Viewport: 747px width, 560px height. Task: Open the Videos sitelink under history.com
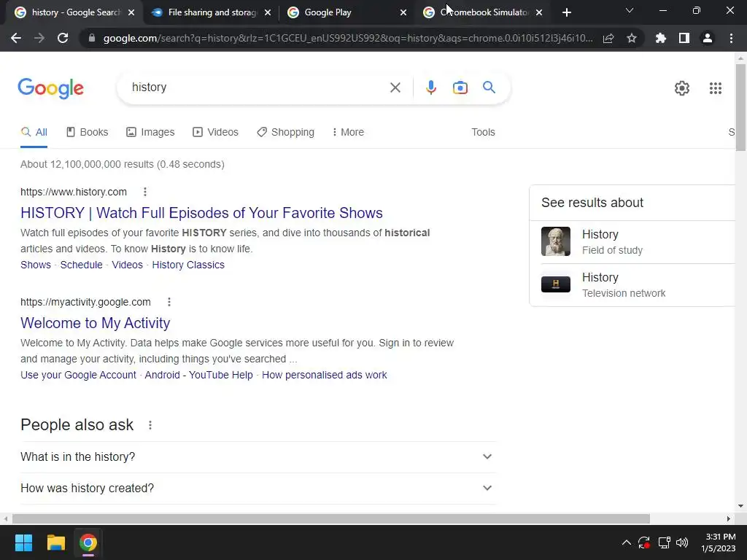(127, 265)
